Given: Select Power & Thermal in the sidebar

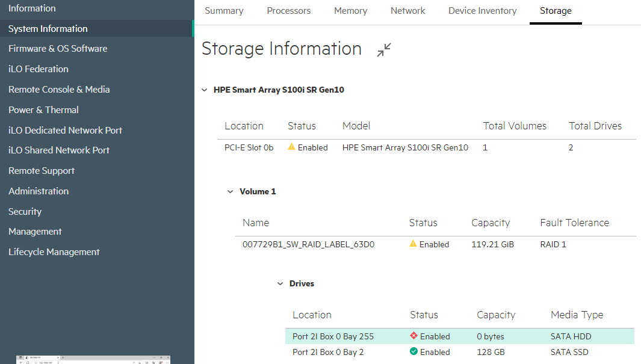Looking at the screenshot, I should coord(44,110).
